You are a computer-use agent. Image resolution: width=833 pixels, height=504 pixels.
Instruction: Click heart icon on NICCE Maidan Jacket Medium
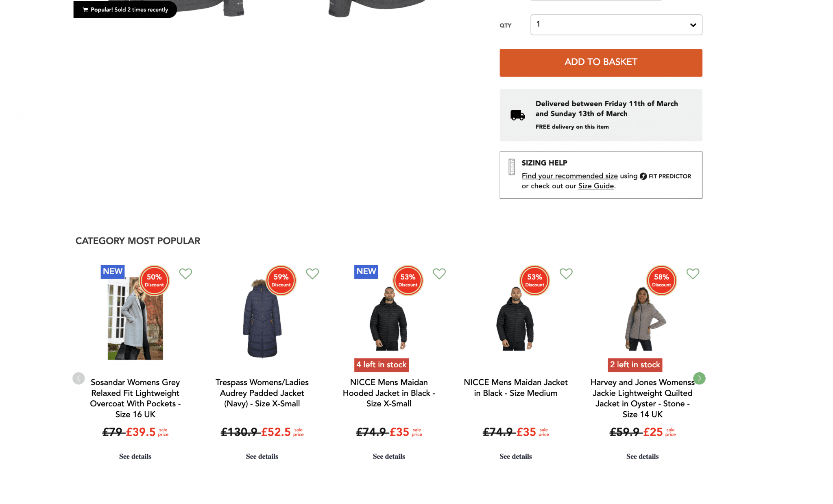click(566, 274)
